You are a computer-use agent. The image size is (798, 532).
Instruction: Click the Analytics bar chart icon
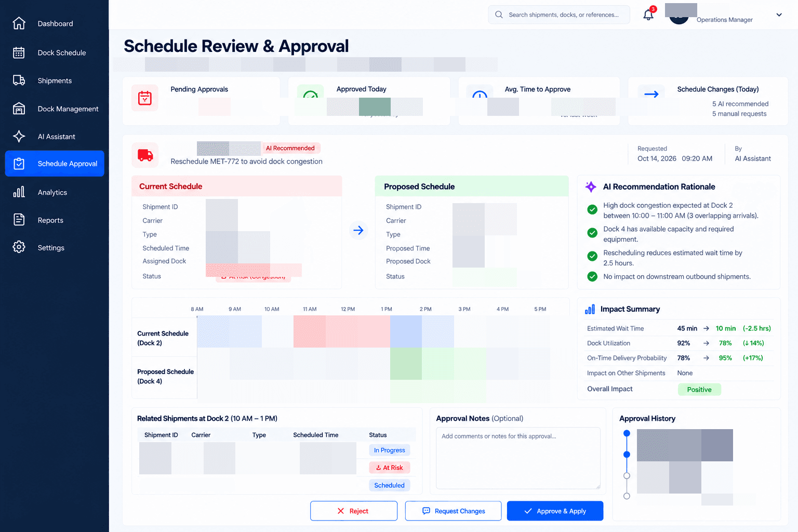point(19,192)
